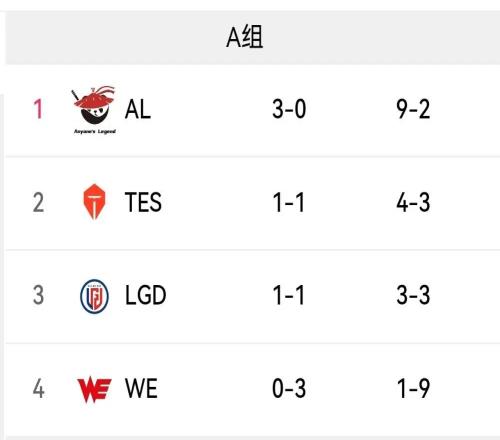The height and width of the screenshot is (440, 500).
Task: Click TES's 1-1 match record
Action: tap(289, 202)
